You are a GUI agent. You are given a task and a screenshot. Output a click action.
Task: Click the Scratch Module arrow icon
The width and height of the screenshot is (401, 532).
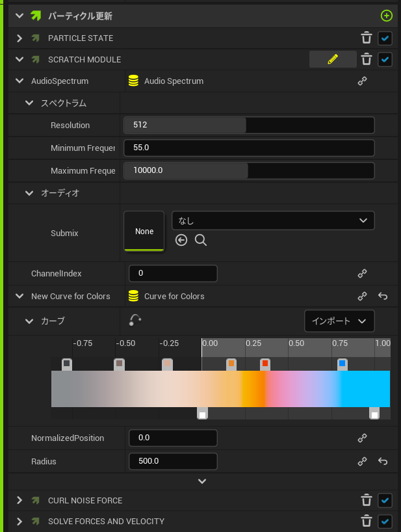pos(36,59)
